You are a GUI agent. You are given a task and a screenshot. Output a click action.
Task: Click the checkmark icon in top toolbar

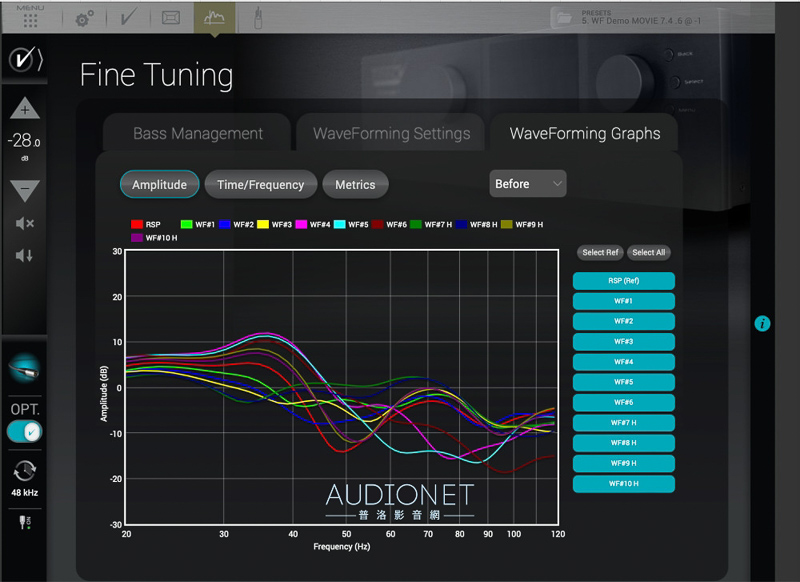coord(128,18)
